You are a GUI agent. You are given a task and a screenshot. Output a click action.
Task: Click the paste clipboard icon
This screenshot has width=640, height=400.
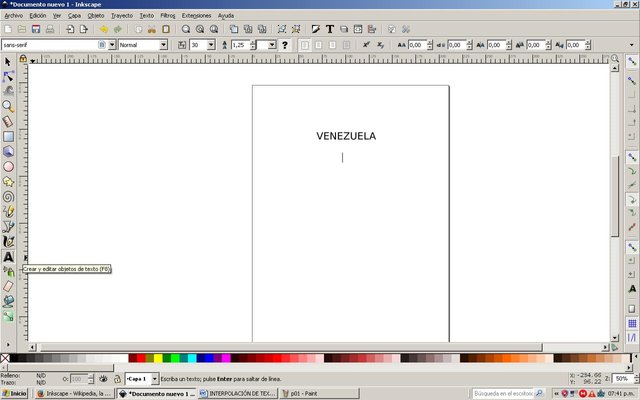(166, 29)
